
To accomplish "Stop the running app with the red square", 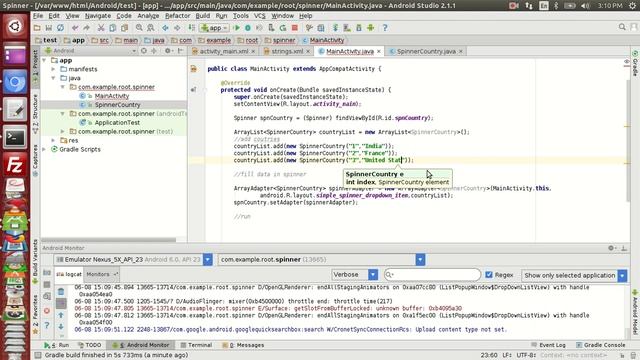I will point(295,28).
